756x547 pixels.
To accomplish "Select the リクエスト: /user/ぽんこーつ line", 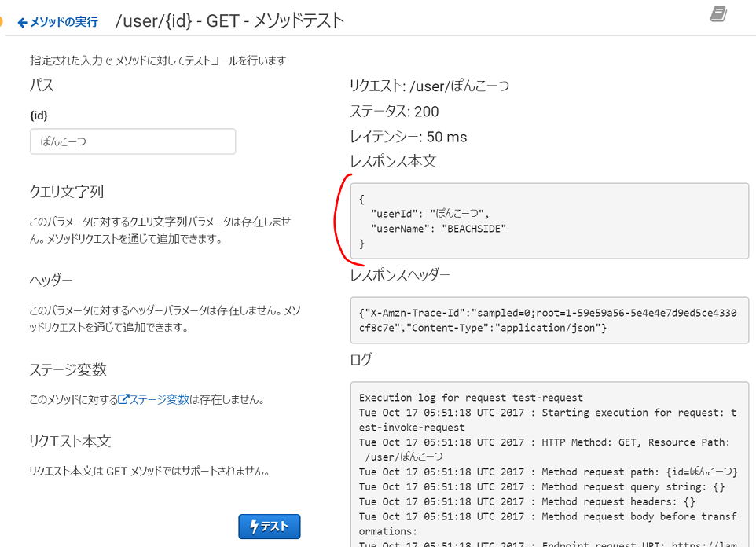I will 430,86.
